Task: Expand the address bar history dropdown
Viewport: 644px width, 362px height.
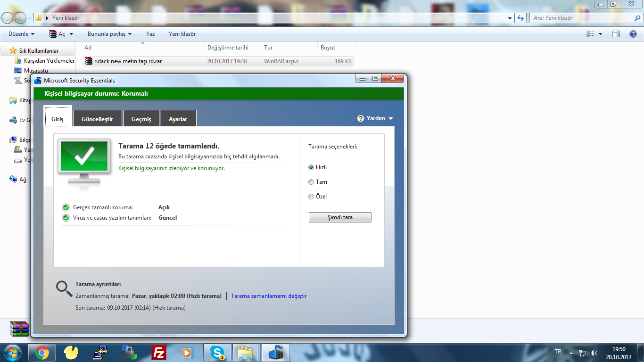Action: tap(510, 18)
